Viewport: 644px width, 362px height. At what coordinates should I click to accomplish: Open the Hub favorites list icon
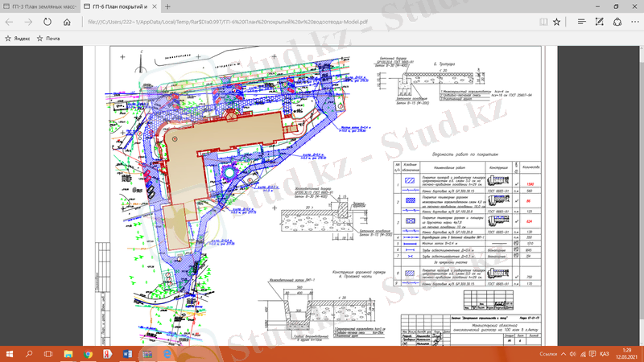(x=574, y=23)
